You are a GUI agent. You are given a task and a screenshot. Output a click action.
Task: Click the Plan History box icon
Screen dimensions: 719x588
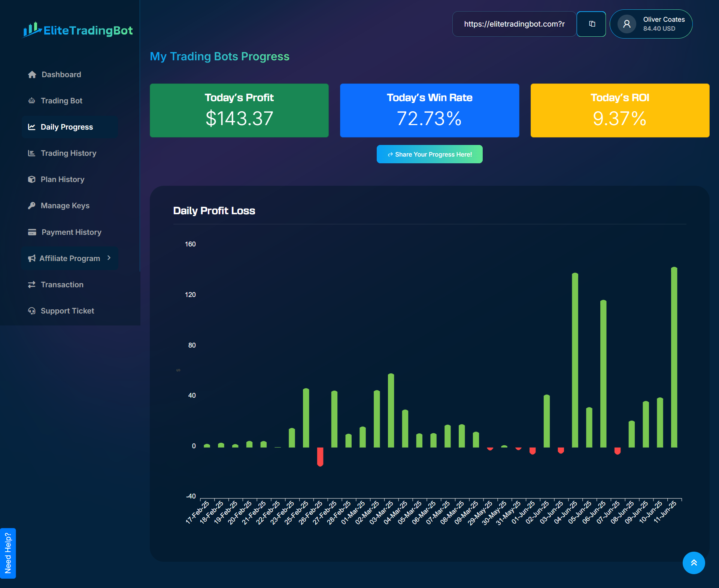pos(32,179)
